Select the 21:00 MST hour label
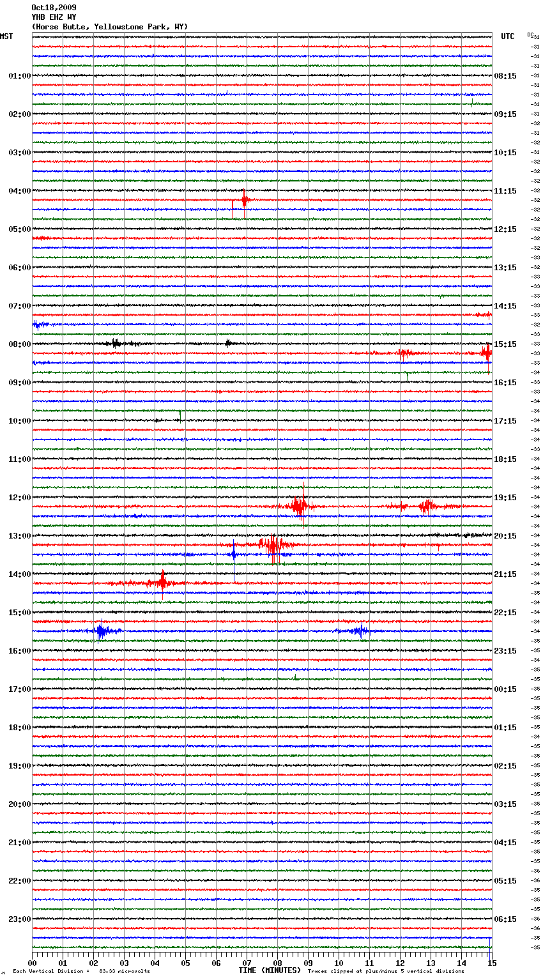This screenshot has height=980, width=543. (x=19, y=843)
